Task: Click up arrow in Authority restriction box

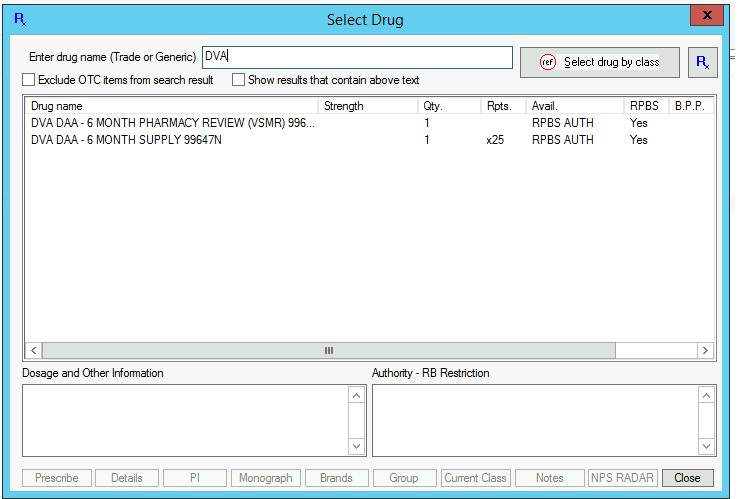Action: [x=706, y=396]
